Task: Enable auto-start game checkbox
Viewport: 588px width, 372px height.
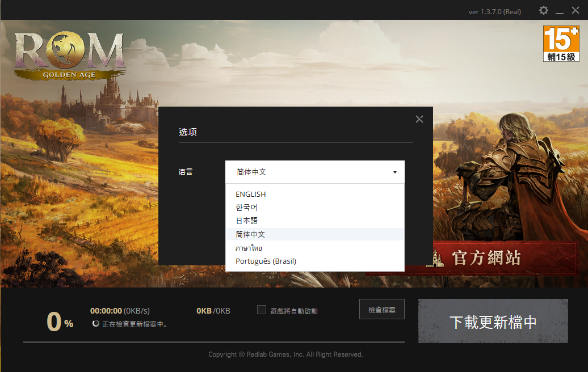Action: tap(262, 310)
